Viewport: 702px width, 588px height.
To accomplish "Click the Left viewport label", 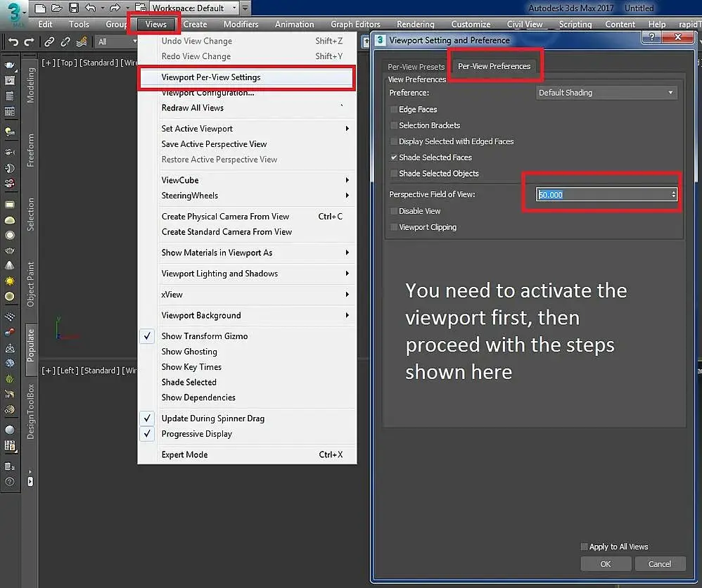I will coord(68,371).
